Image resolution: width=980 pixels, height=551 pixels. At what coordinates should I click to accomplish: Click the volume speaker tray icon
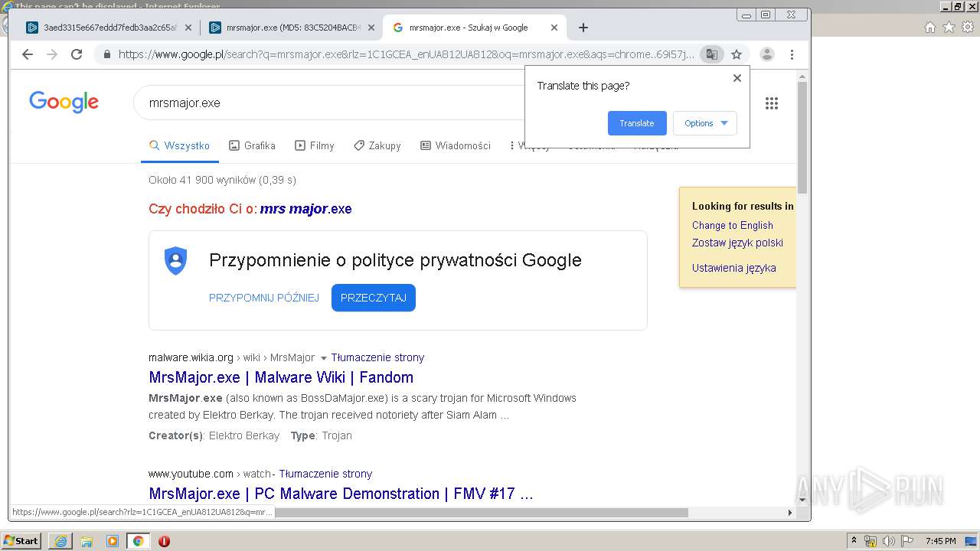pyautogui.click(x=888, y=541)
